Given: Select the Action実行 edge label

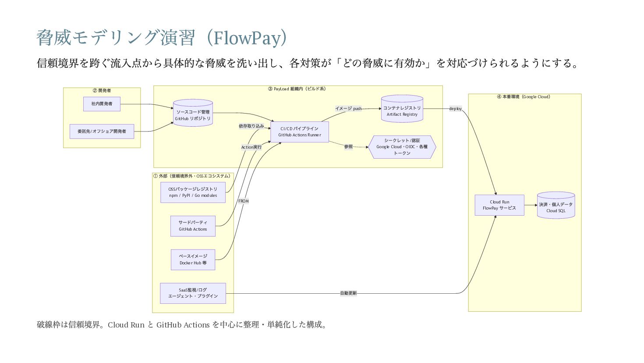Looking at the screenshot, I should click(251, 147).
